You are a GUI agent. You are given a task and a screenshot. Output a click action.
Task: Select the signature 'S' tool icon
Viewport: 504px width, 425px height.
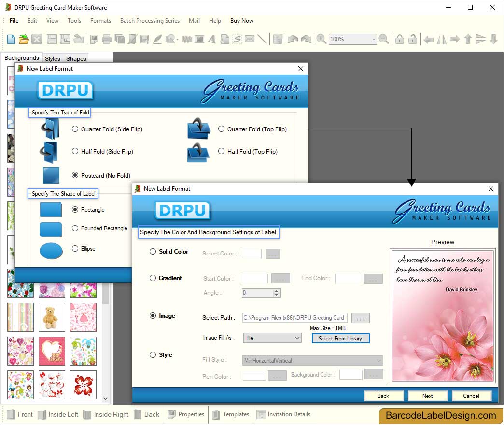pyautogui.click(x=237, y=39)
